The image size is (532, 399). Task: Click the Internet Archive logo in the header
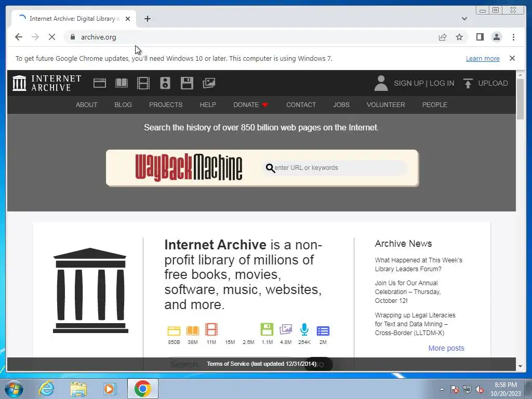tap(47, 83)
